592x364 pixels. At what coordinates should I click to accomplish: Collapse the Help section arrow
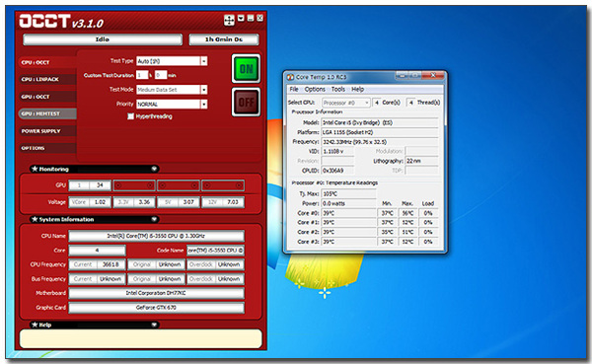pos(154,325)
